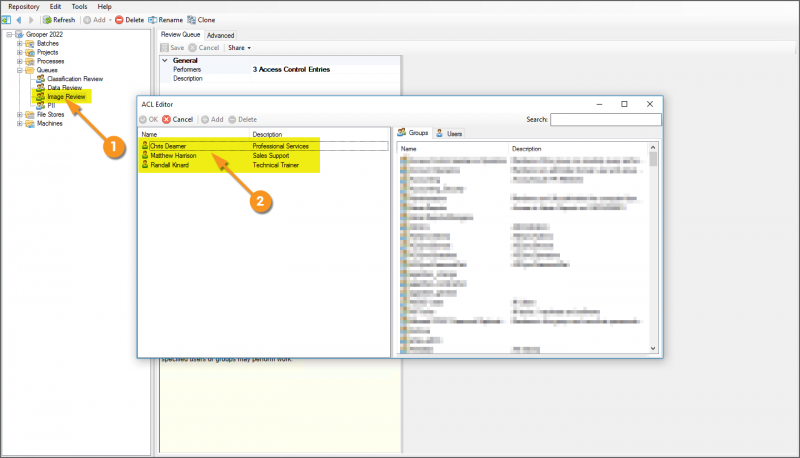Click the Groups list scroll up arrow
The image size is (800, 458).
[x=653, y=147]
